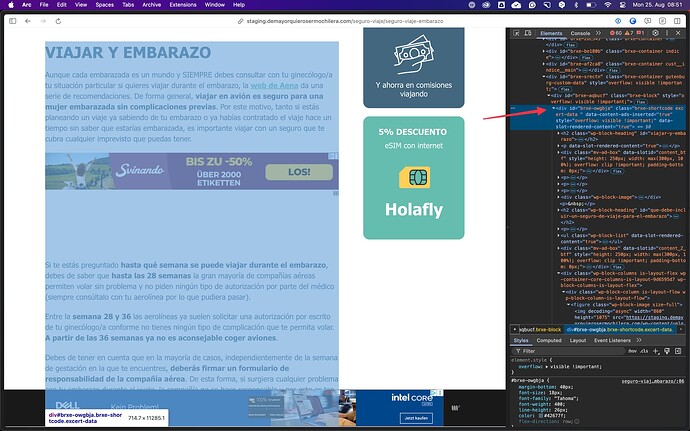The height and width of the screenshot is (431, 690).
Task: Click the blue circular extension icon in toolbar
Action: 633,21
